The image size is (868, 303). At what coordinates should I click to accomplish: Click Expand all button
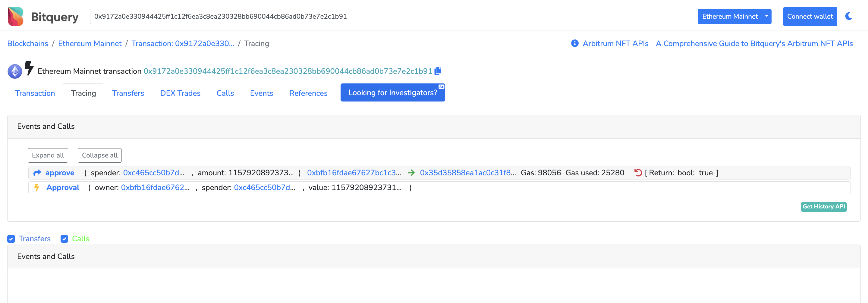[x=48, y=155]
